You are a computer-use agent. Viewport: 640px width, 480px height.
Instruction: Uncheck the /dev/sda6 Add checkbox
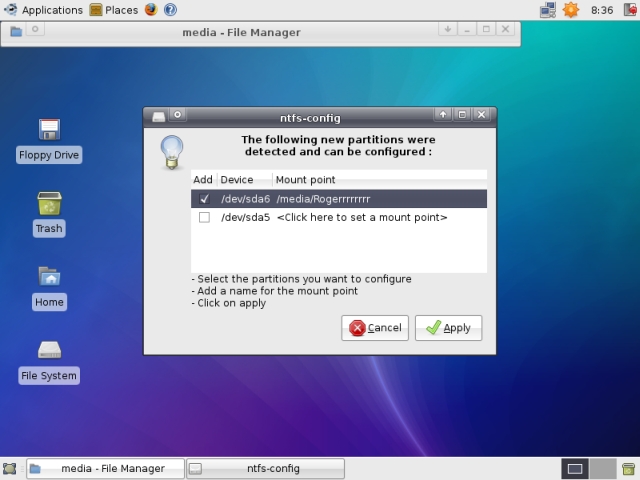click(x=204, y=199)
